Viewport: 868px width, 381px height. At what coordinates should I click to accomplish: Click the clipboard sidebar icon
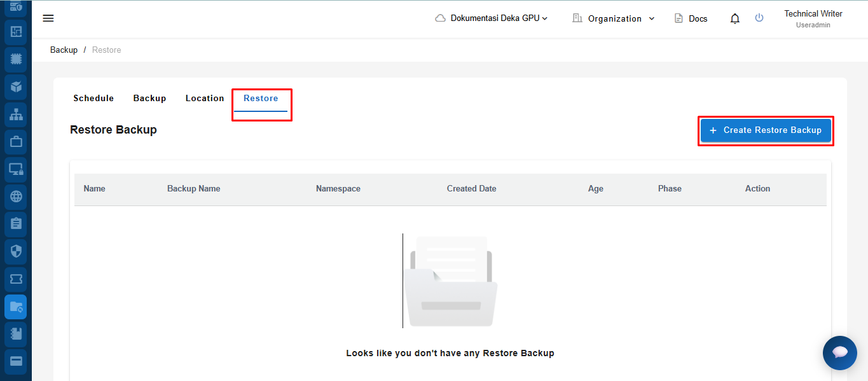point(16,224)
